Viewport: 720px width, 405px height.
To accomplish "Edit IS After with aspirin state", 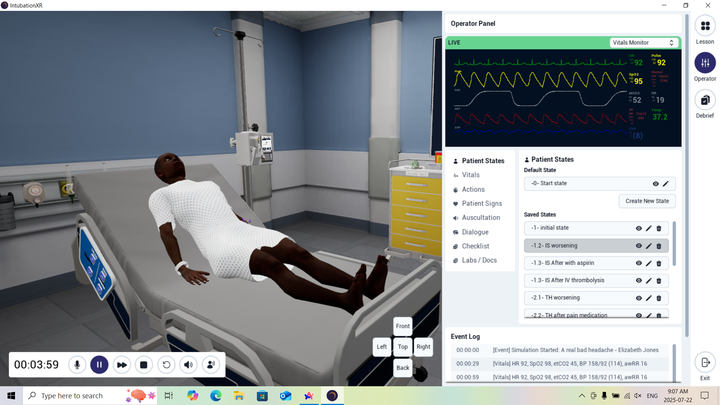I will [x=649, y=263].
